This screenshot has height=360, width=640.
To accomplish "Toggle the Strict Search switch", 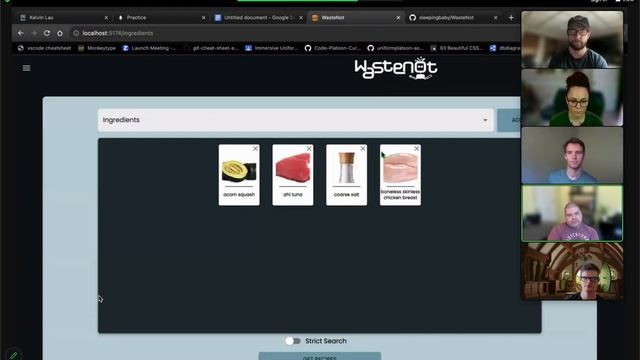I will pos(293,341).
